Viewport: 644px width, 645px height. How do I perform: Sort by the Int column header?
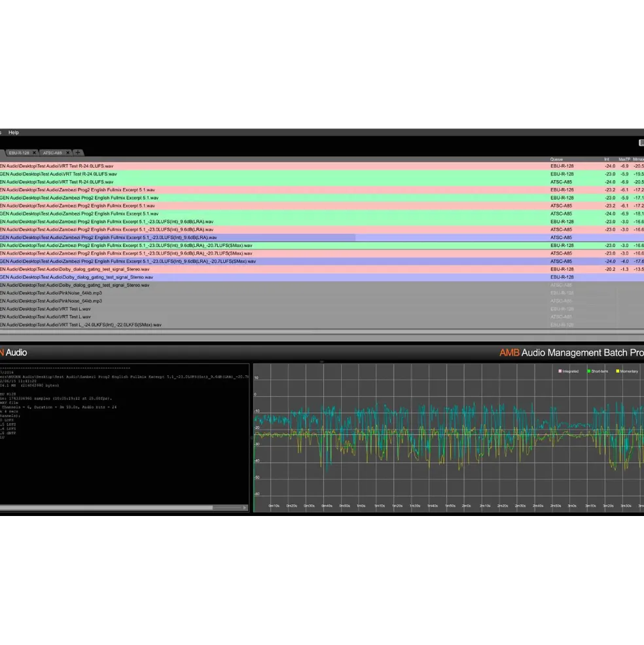pos(607,159)
